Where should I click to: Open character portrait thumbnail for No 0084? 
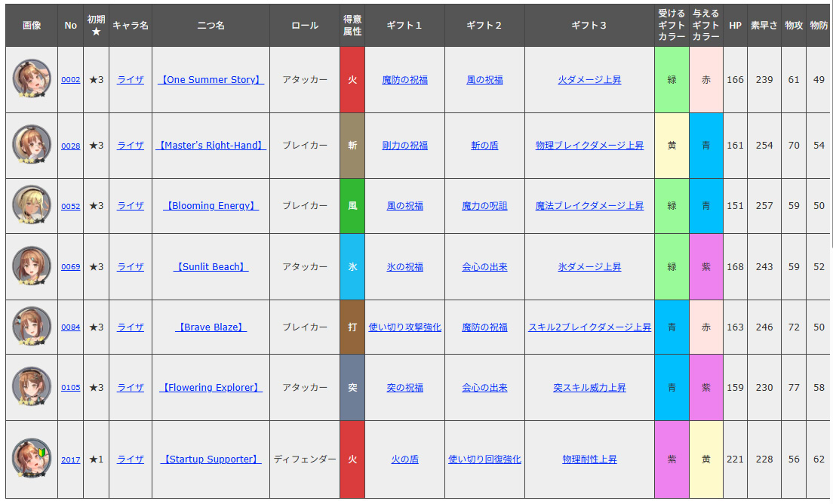(x=32, y=326)
